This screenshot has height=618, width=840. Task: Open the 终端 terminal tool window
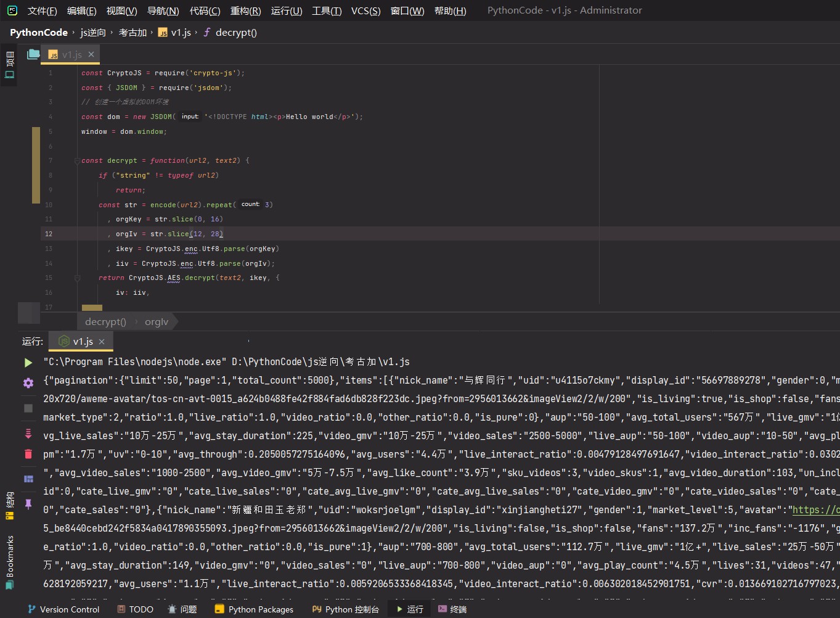(x=452, y=609)
